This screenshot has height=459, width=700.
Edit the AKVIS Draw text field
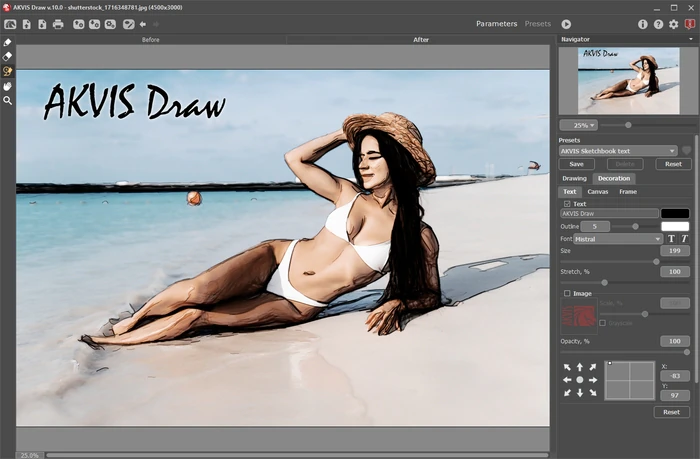point(609,213)
